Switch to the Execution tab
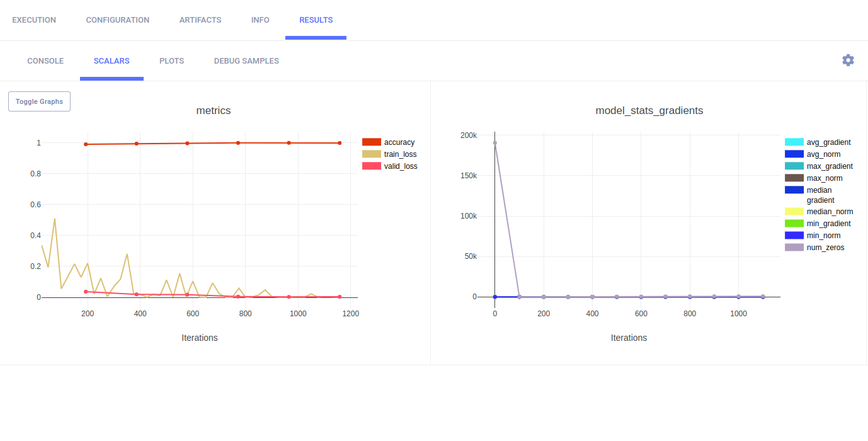The height and width of the screenshot is (441, 868). click(x=34, y=20)
